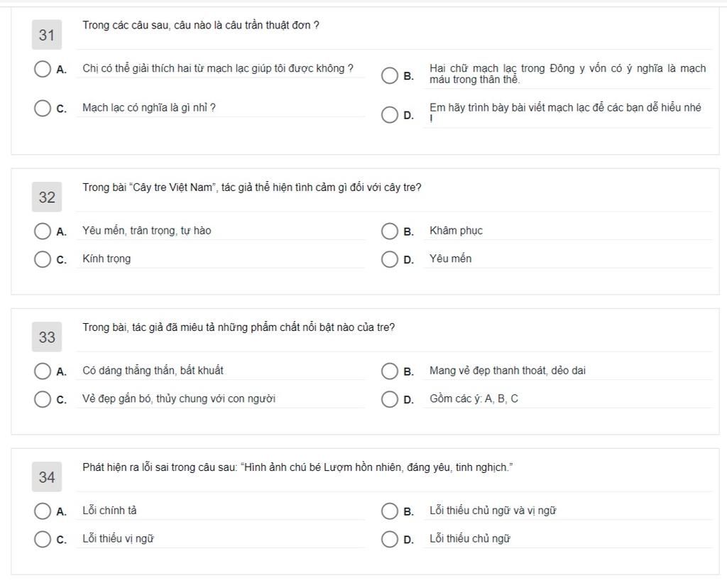
Task: Select option A radio for question 31
Action: (x=42, y=69)
